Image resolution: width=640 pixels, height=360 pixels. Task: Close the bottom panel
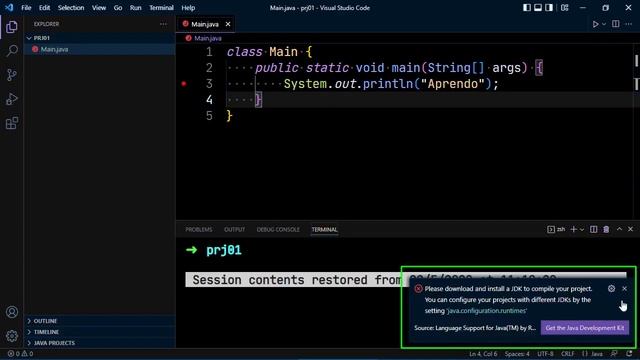pyautogui.click(x=630, y=229)
